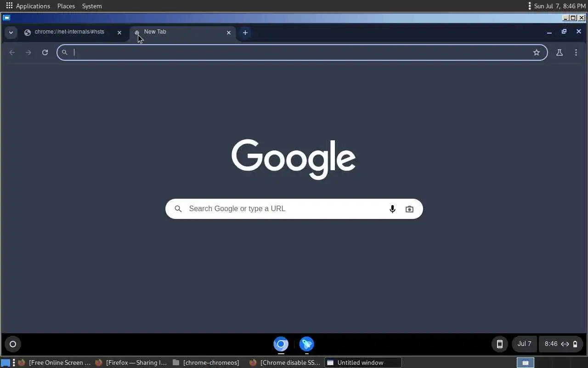
Task: Open the tab search dropdown chevron
Action: click(x=11, y=32)
